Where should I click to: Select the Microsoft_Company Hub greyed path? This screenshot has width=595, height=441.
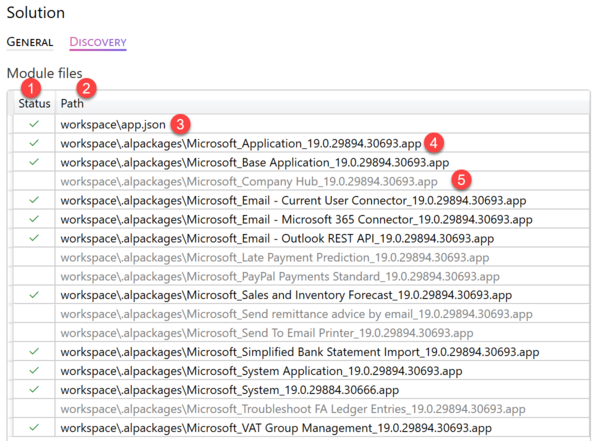point(249,181)
